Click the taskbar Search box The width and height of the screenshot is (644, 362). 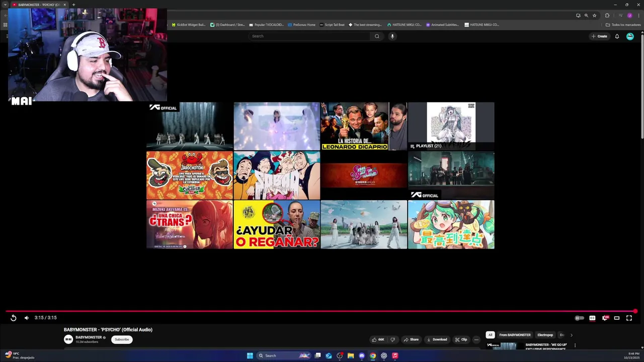283,355
